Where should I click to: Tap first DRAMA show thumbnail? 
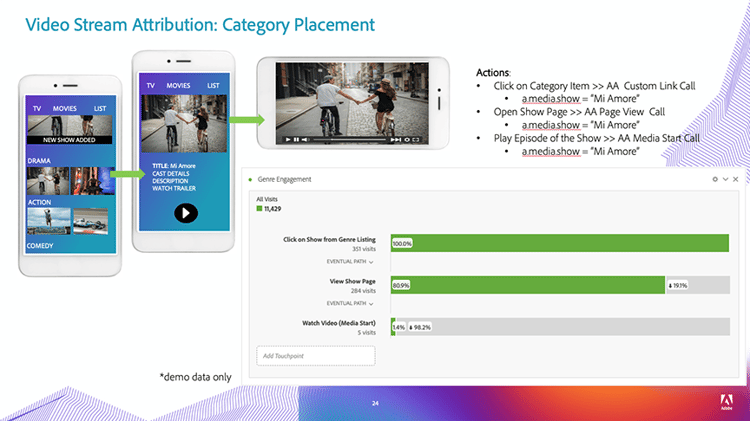[48, 180]
